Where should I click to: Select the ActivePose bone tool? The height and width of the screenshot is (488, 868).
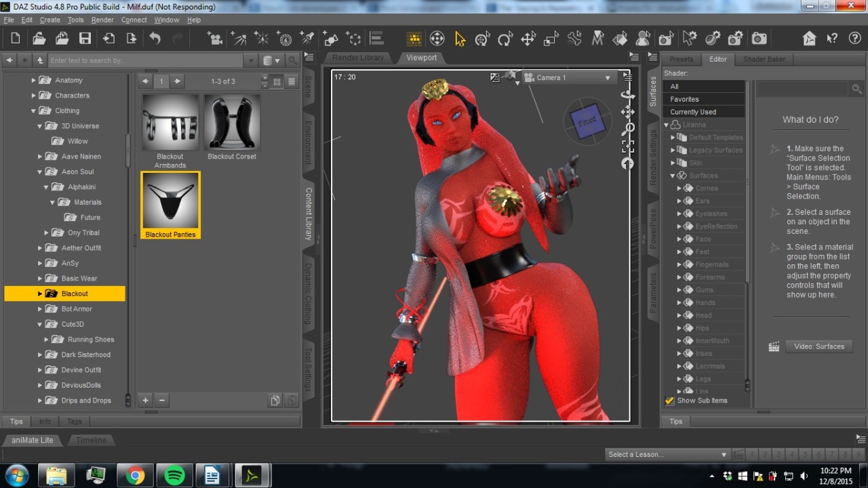click(574, 39)
